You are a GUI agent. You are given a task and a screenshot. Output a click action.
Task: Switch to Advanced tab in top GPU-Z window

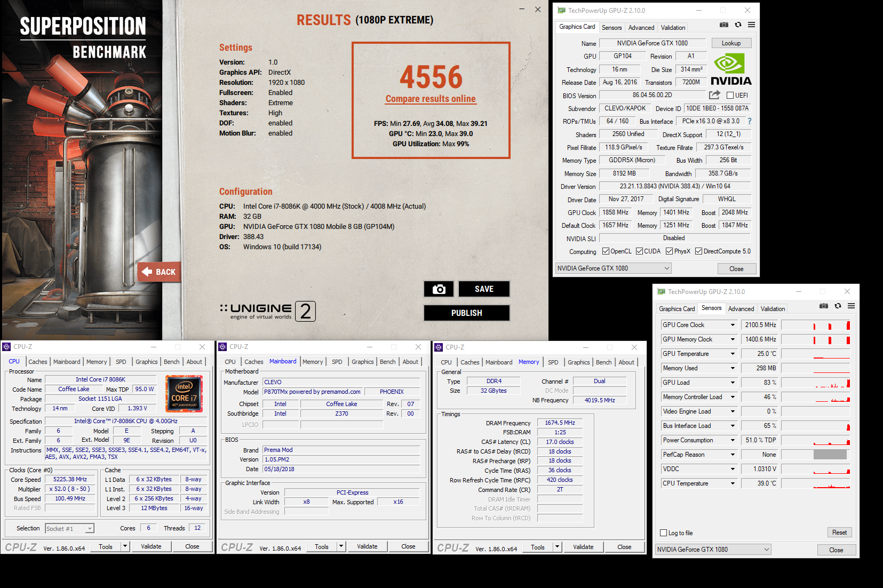coord(641,28)
